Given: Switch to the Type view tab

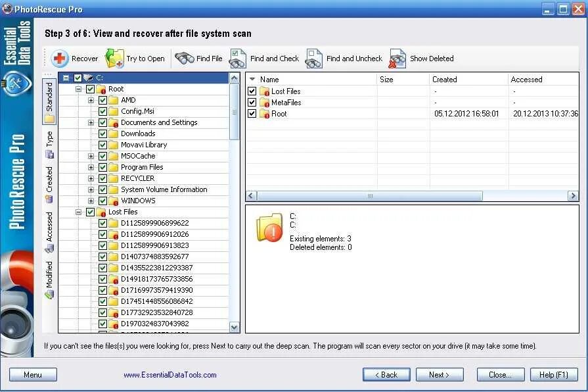Looking at the screenshot, I should coord(49,145).
